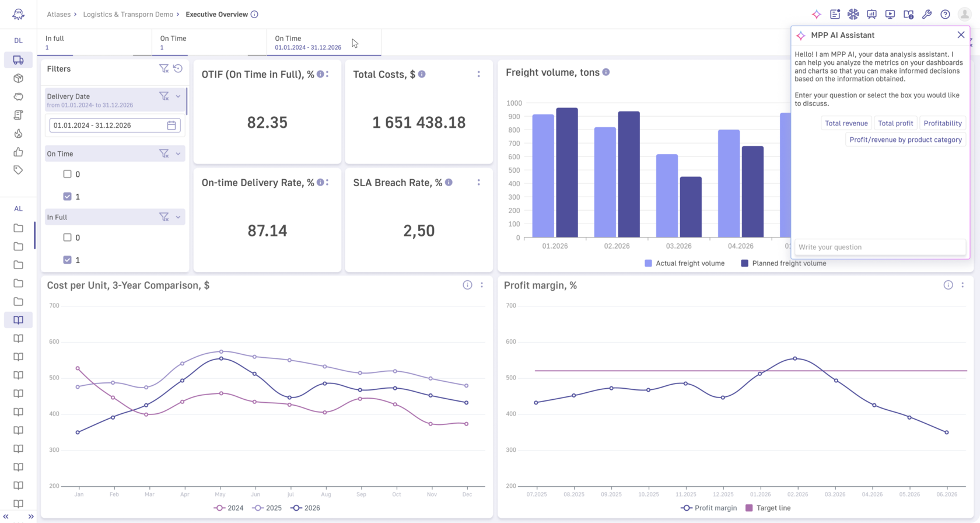This screenshot has width=980, height=523.
Task: Open the thumbs-up section in sidebar
Action: click(x=18, y=152)
